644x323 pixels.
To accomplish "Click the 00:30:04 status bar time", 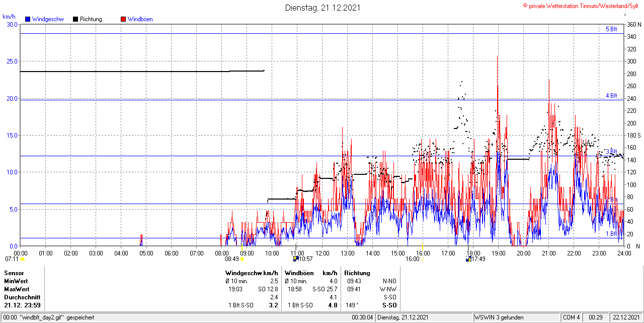I will [x=362, y=317].
